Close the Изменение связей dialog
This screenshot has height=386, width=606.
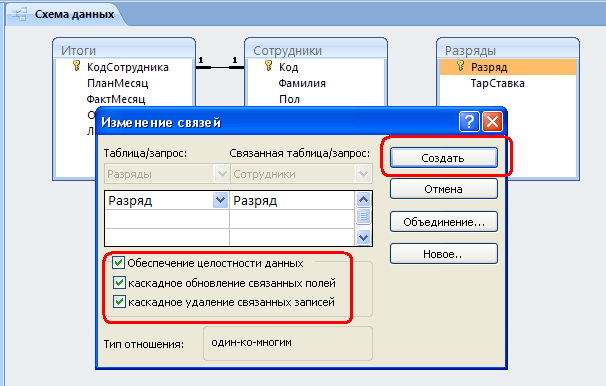tap(493, 122)
